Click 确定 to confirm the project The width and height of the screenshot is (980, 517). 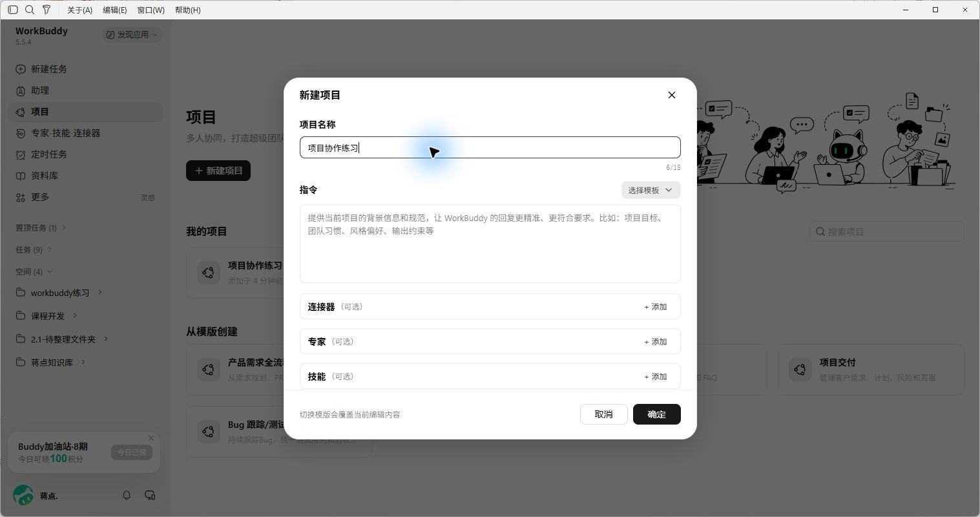[x=656, y=414]
